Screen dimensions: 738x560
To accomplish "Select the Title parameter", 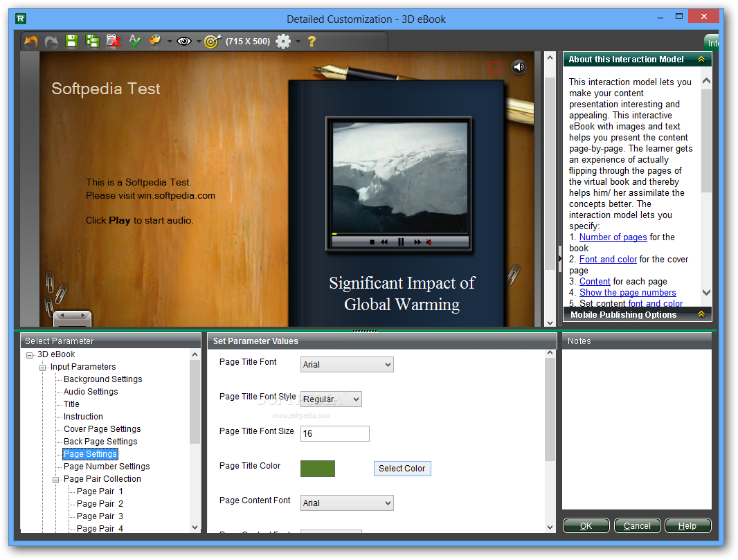I will tap(71, 404).
